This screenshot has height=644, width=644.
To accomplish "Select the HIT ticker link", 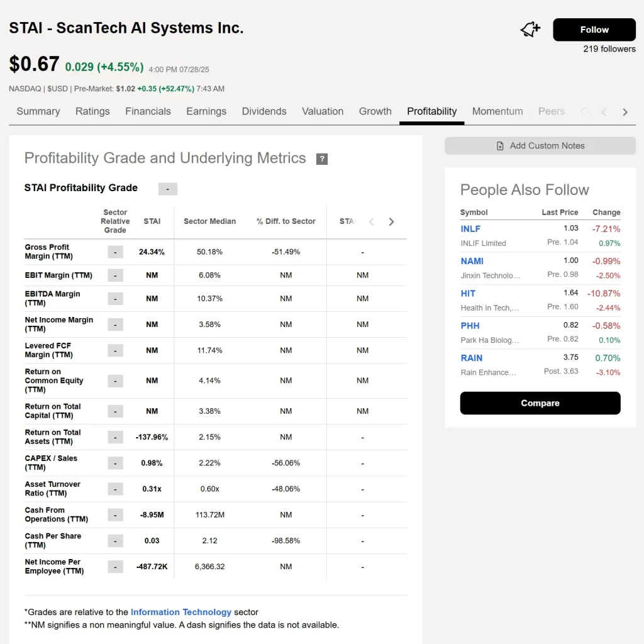I will click(468, 293).
